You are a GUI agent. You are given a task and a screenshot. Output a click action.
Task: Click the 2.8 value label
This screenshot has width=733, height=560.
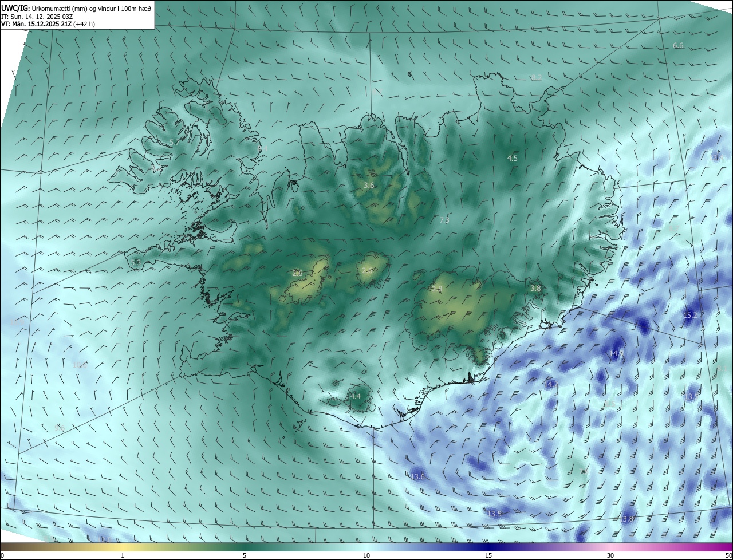pos(437,289)
